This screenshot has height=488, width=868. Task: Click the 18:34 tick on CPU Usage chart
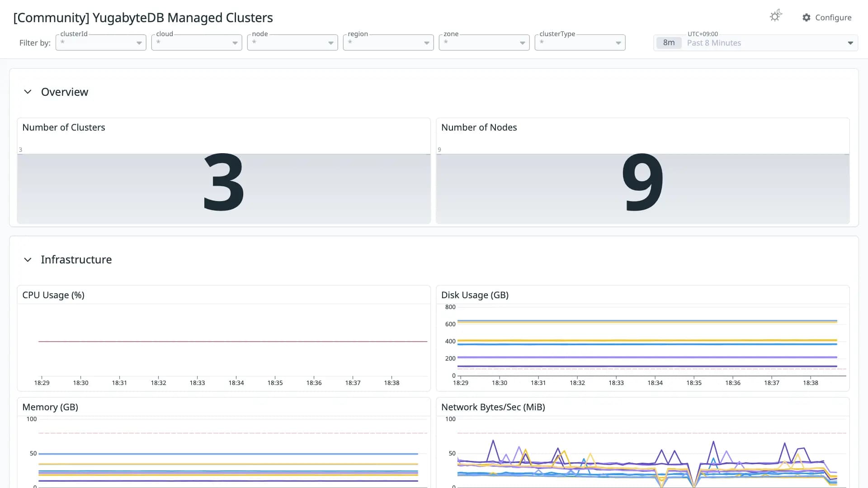point(236,383)
